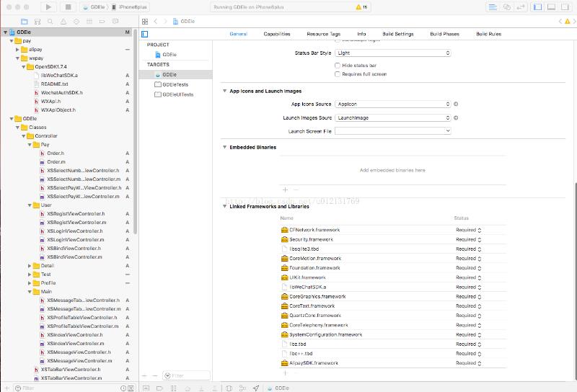Screen dimensions: 577x392
Task: Open the test navigator icon
Action: [x=76, y=22]
